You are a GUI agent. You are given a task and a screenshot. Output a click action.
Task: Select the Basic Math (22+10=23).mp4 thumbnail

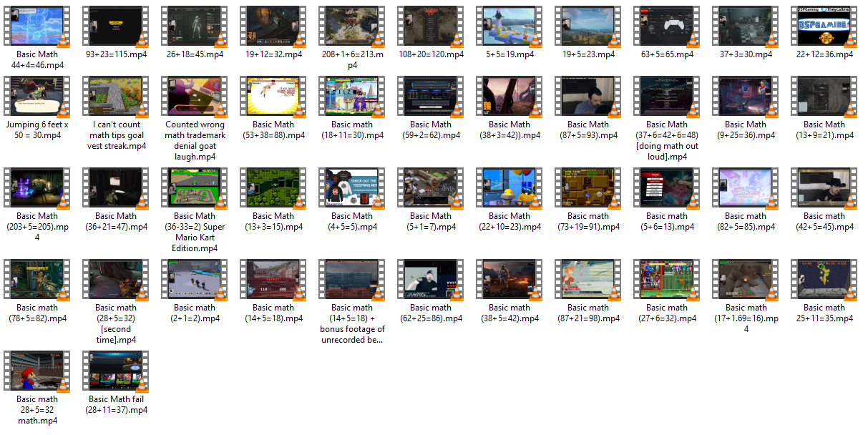509,189
